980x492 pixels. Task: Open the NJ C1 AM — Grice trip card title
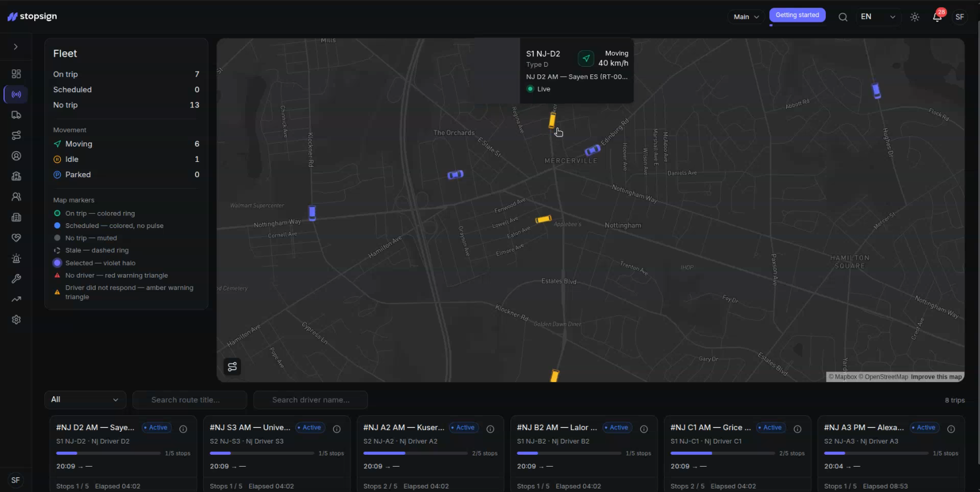click(x=711, y=428)
